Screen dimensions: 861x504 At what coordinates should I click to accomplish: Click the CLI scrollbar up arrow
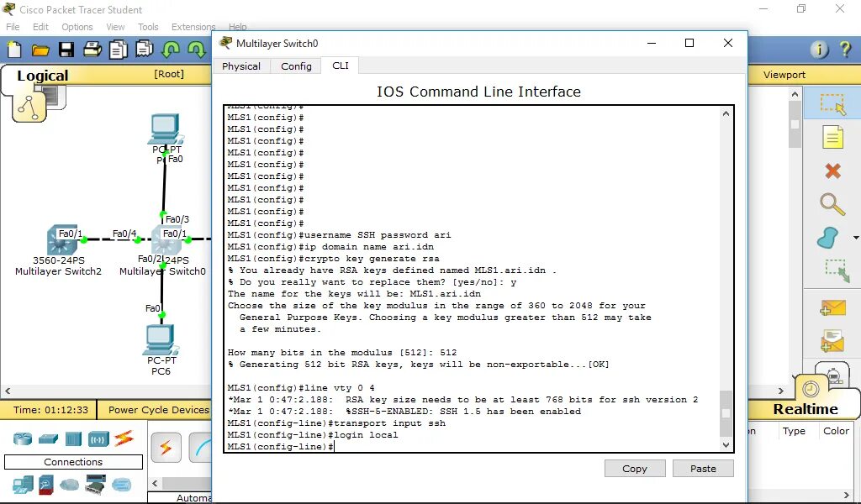tap(726, 113)
